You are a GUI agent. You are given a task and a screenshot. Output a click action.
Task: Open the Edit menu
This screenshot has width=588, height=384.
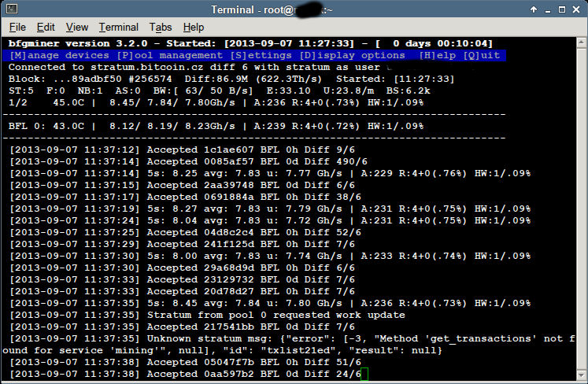click(46, 28)
